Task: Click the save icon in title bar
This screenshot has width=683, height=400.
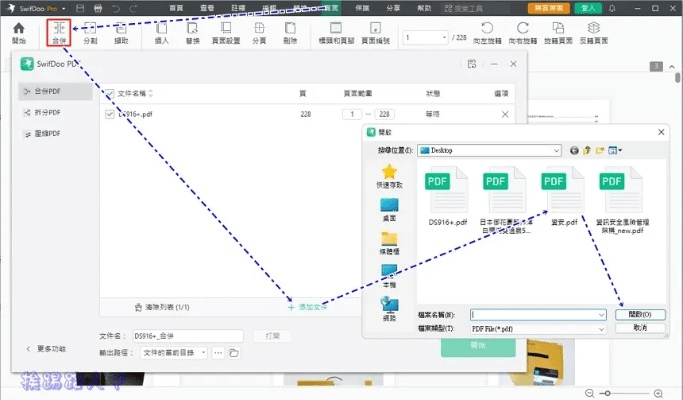Action: pos(80,8)
